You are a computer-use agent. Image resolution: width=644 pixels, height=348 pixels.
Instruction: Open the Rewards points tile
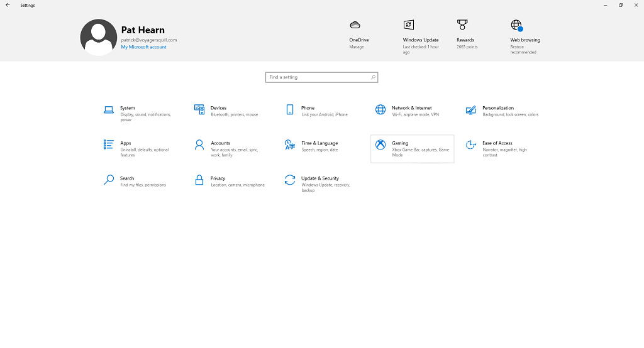(465, 35)
